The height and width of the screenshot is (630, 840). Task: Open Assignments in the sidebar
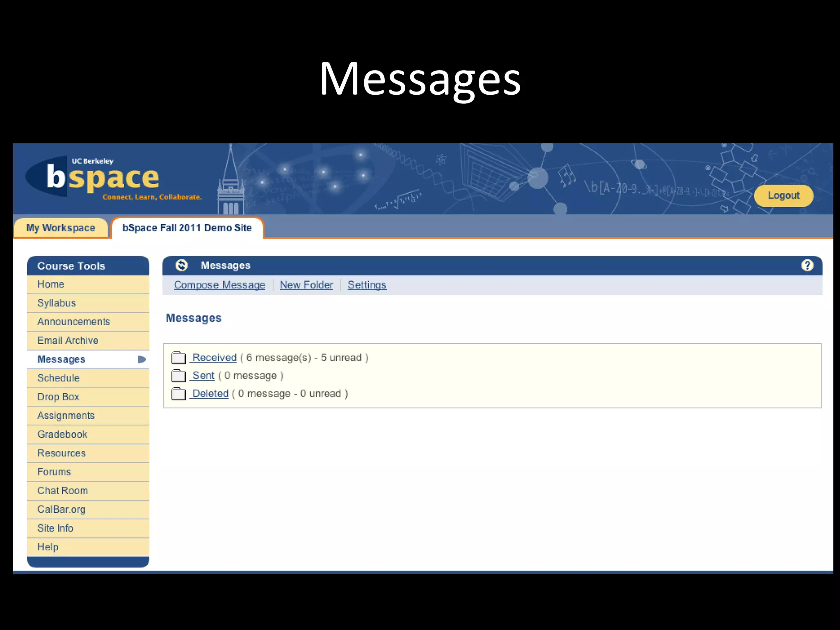click(x=88, y=415)
